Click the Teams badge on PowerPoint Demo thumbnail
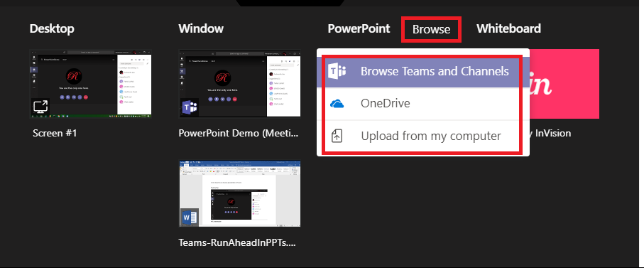This screenshot has height=268, width=644. (190, 107)
